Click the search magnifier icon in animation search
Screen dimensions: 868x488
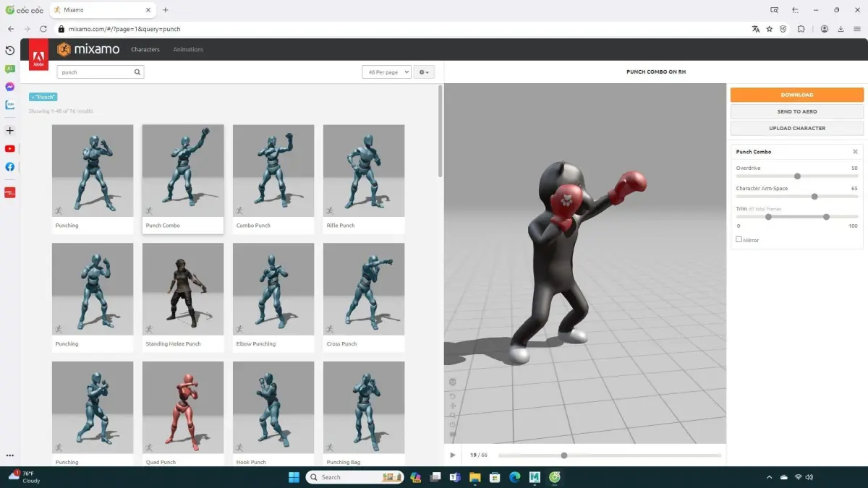pos(137,72)
